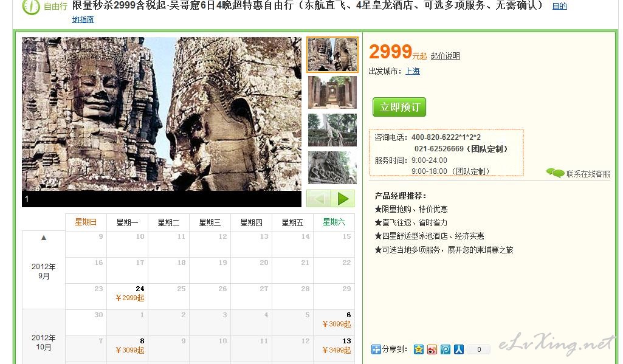
Task: Share to Renren icon
Action: [x=459, y=349]
